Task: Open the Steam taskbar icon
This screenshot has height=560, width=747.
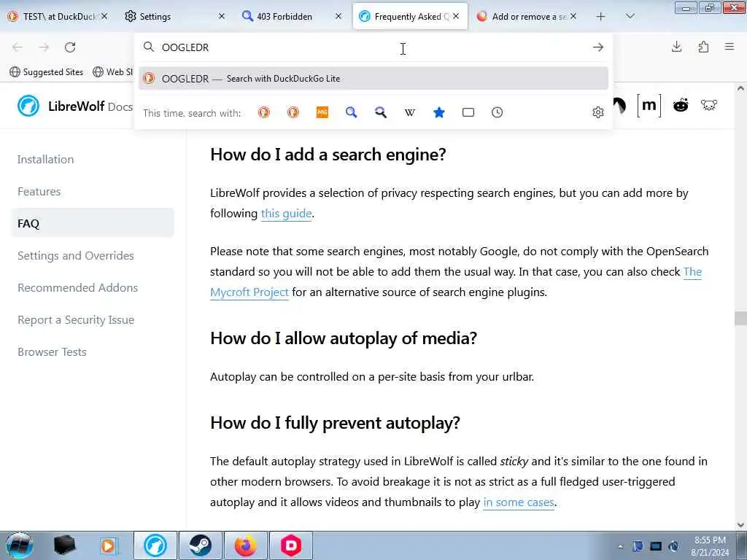Action: pyautogui.click(x=201, y=545)
